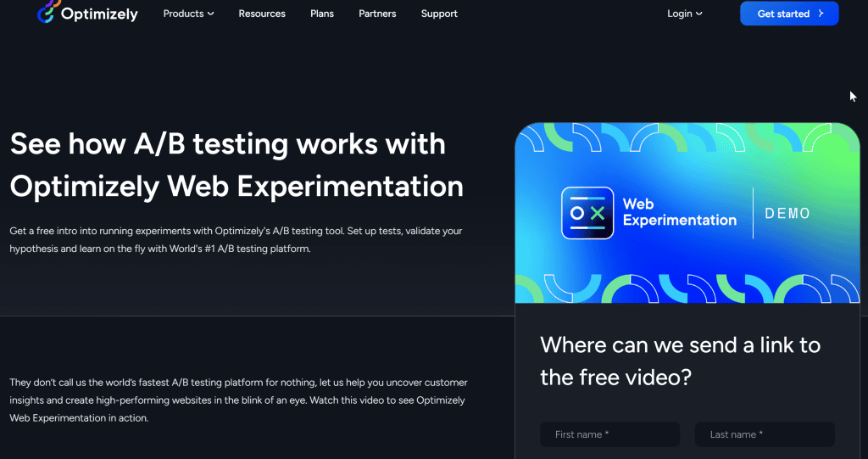This screenshot has width=868, height=459.
Task: Click the Get started button
Action: coord(789,14)
